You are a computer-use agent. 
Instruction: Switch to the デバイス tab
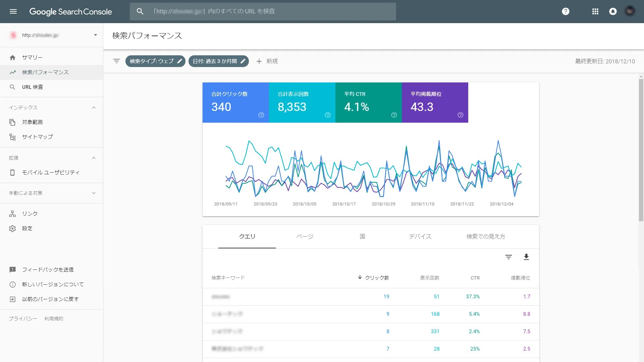pos(420,237)
